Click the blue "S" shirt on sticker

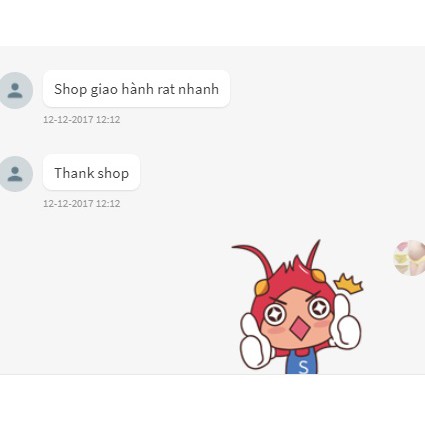302,362
